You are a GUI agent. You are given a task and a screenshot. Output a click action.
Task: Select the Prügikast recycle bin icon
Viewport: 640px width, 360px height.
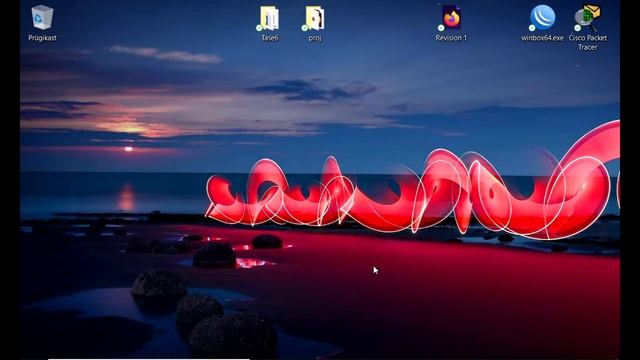click(x=42, y=17)
